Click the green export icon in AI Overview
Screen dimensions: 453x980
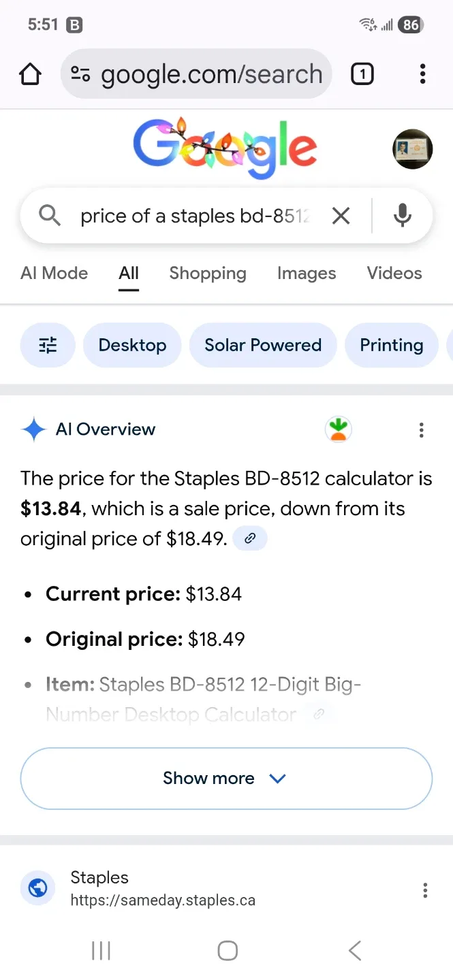pyautogui.click(x=338, y=429)
